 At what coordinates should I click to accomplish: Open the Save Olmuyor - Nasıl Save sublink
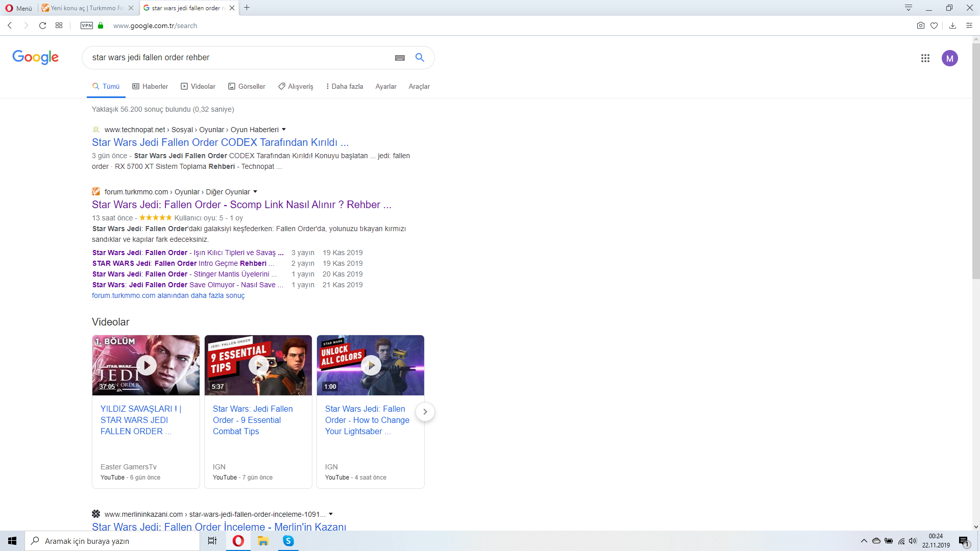(188, 285)
